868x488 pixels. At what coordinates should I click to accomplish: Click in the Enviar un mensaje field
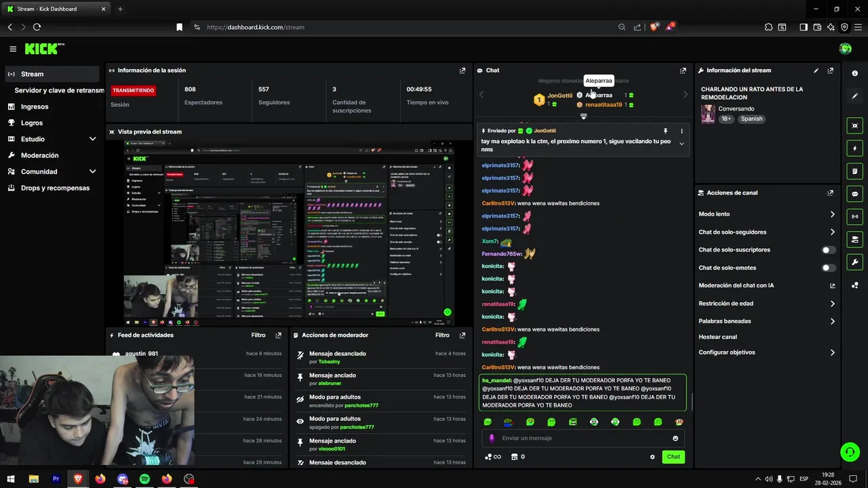click(x=582, y=439)
